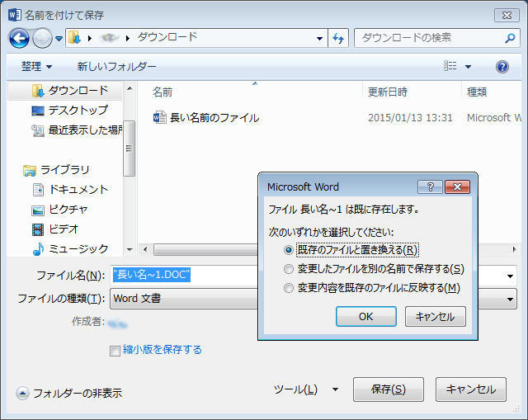
Task: Click the file name field 長い名~1.DOC
Action: [185, 275]
